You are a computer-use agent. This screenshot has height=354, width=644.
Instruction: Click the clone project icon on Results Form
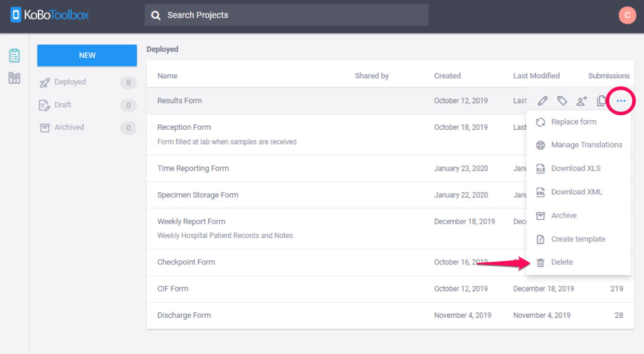(601, 101)
